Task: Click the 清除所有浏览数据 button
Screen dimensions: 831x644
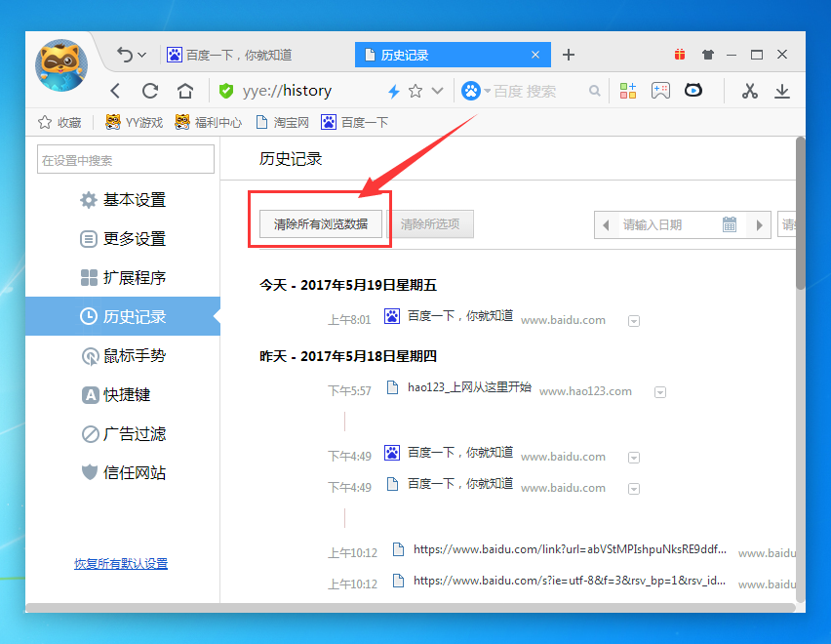Action: 319,223
